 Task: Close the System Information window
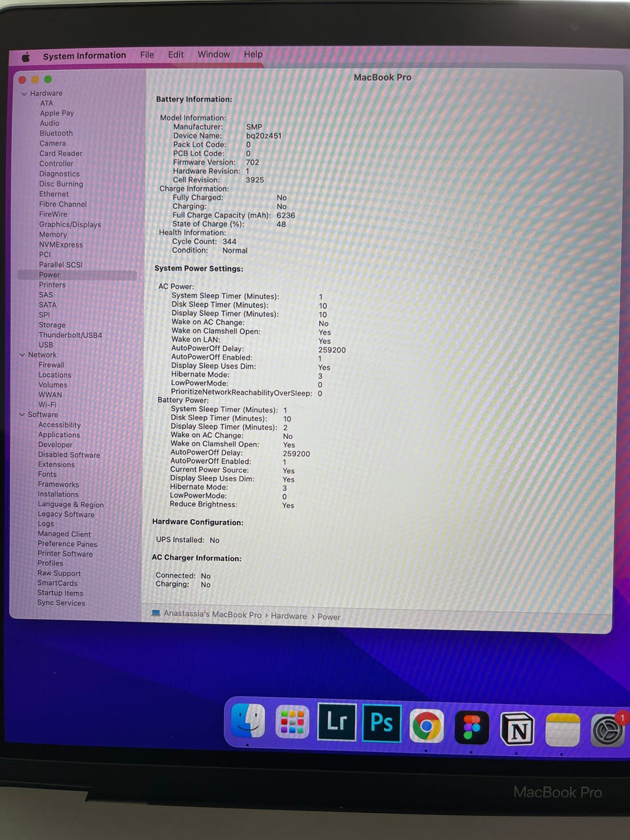[x=22, y=79]
